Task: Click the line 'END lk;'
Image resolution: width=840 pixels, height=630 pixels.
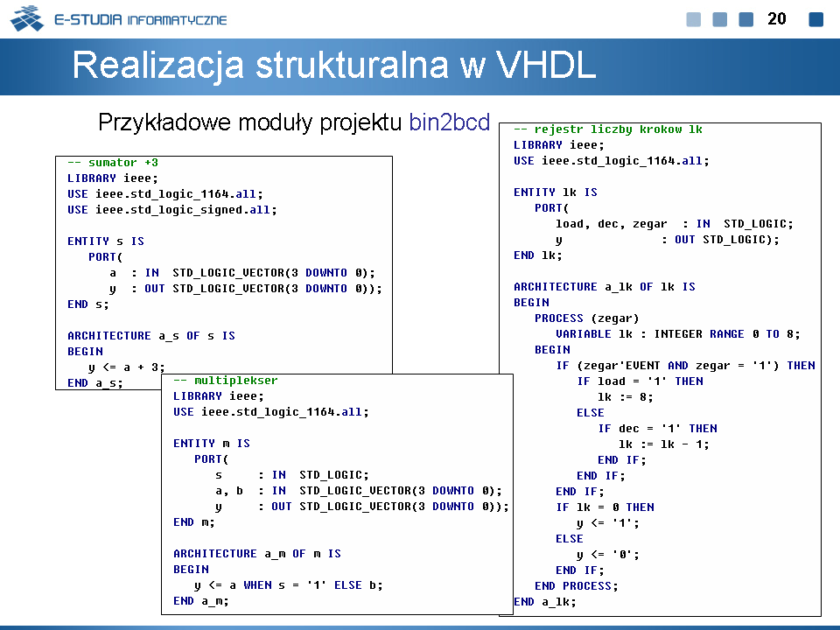Action: [x=537, y=255]
